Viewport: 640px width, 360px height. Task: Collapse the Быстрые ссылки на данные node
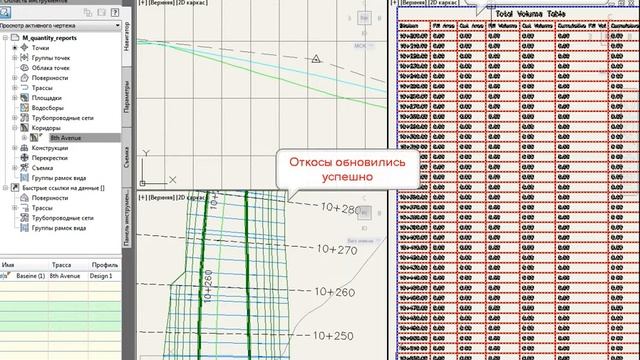tap(5, 188)
